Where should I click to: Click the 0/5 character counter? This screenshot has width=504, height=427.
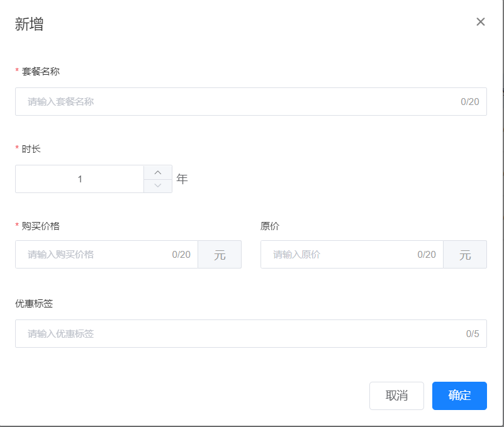click(x=473, y=334)
